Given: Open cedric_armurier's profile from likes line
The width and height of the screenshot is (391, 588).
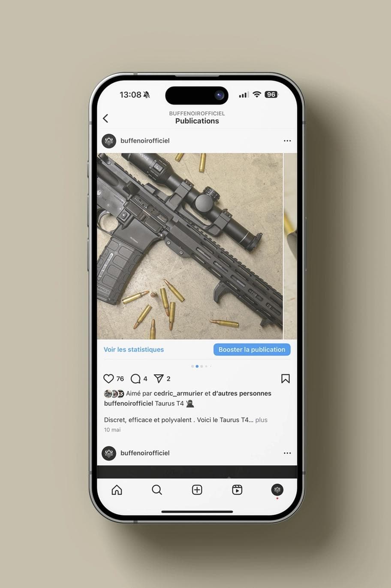Looking at the screenshot, I should (178, 393).
